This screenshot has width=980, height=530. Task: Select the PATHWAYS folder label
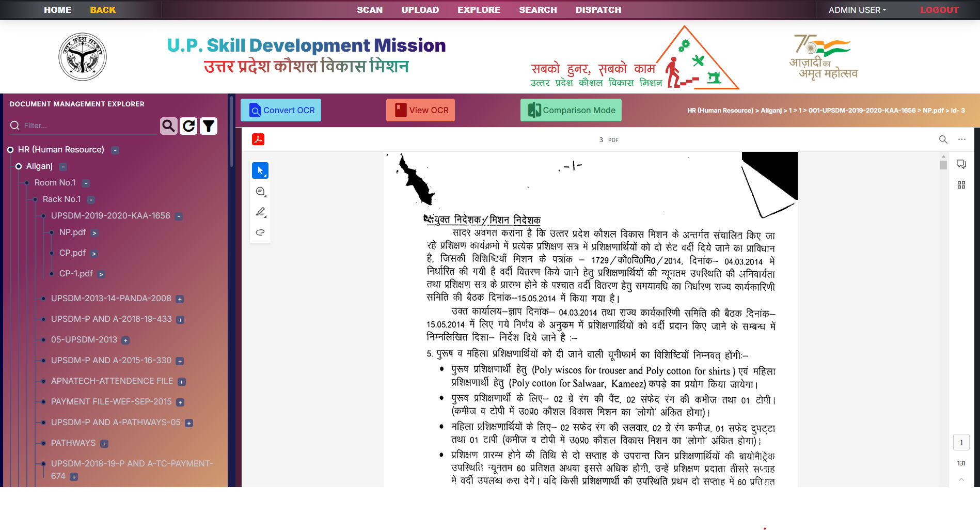(x=73, y=443)
